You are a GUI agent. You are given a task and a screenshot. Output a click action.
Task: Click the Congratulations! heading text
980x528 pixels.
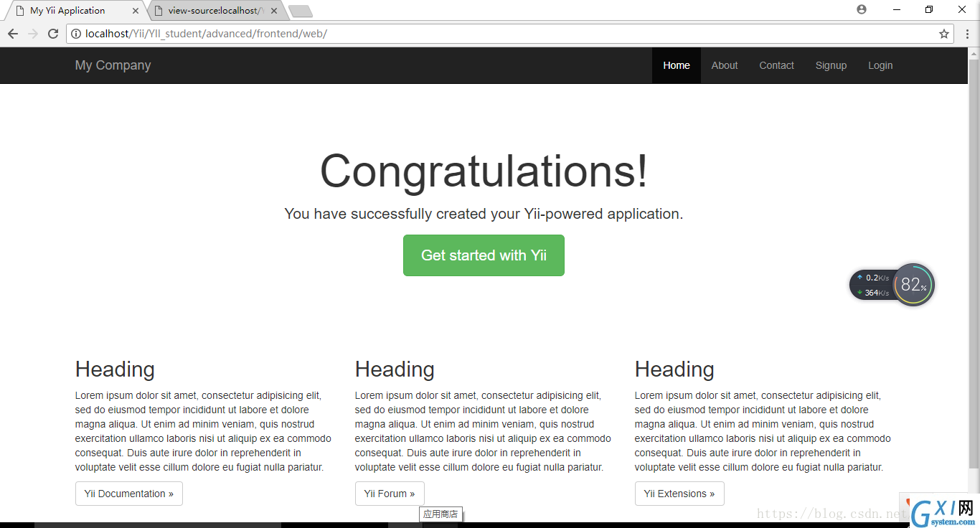click(484, 172)
